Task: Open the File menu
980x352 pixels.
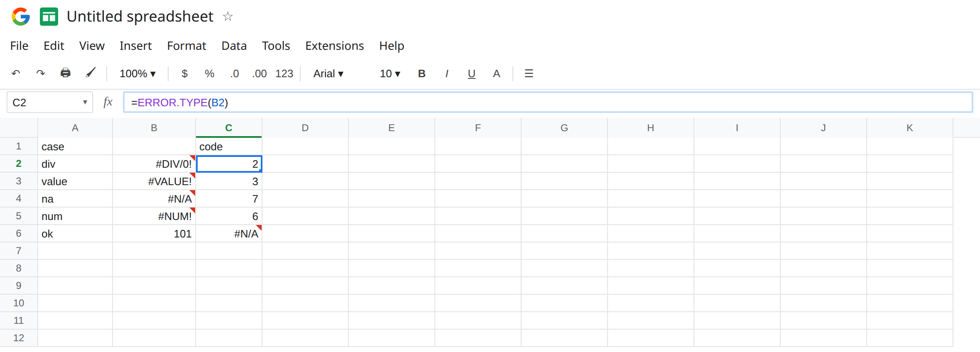Action: pyautogui.click(x=19, y=46)
